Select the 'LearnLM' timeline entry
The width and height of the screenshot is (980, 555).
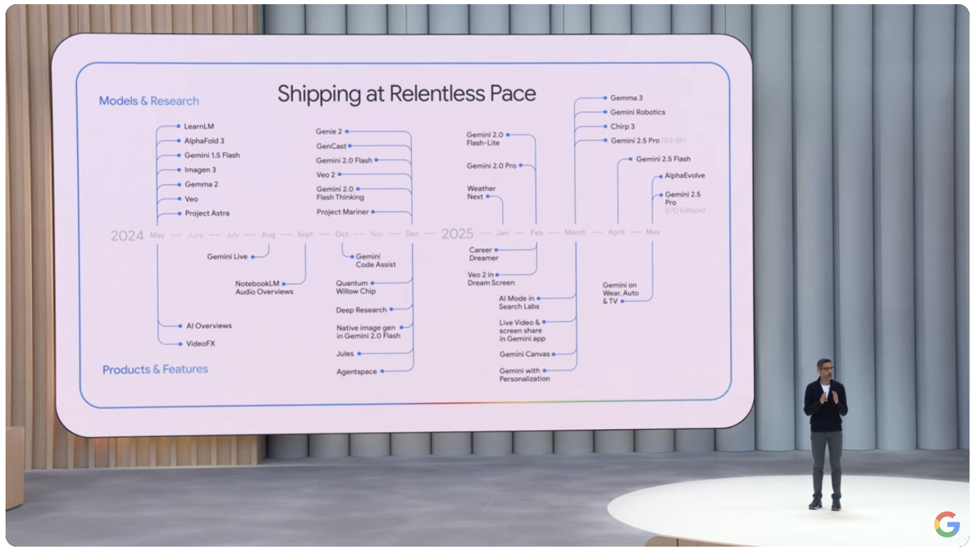point(199,127)
